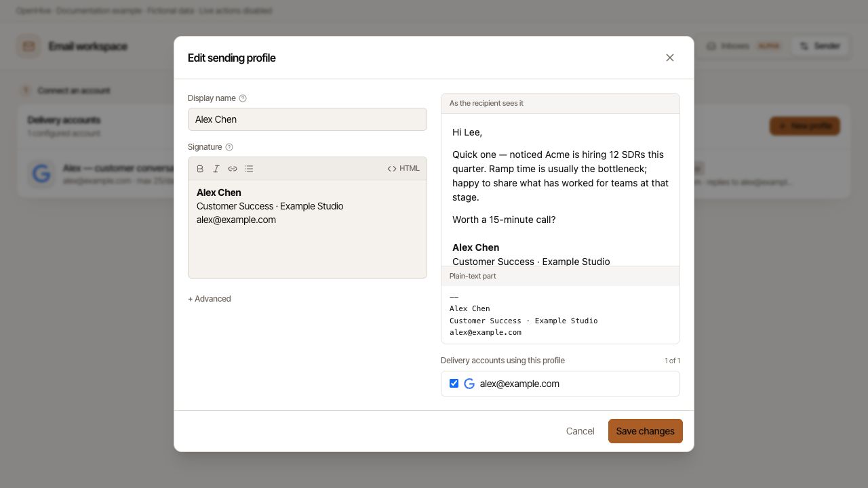This screenshot has width=868, height=488.
Task: Insert bulleted list in signature
Action: [x=249, y=169]
